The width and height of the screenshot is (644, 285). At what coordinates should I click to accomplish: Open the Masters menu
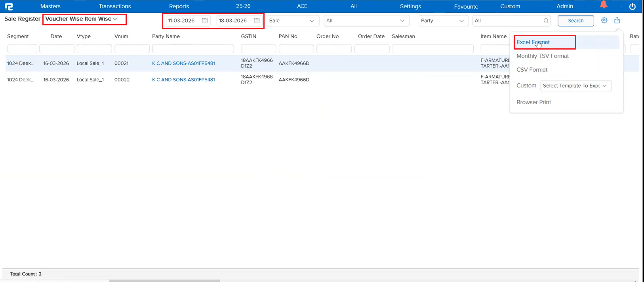tap(50, 6)
